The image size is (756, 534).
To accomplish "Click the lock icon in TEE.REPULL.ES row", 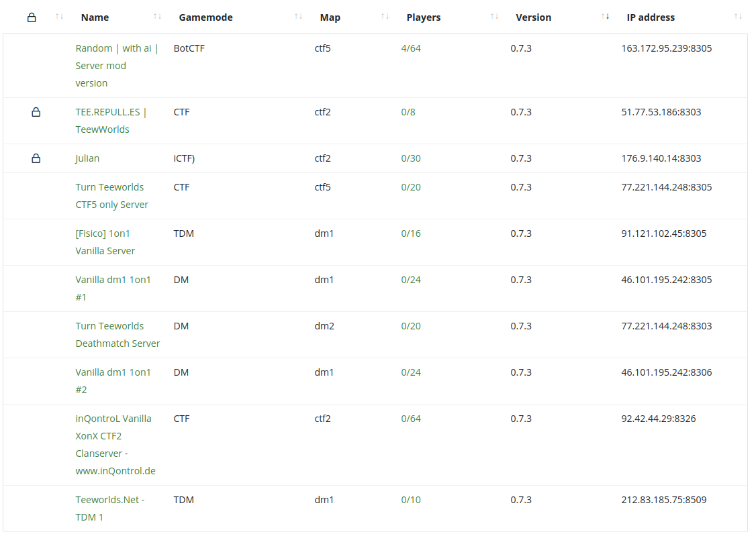I will pos(36,112).
